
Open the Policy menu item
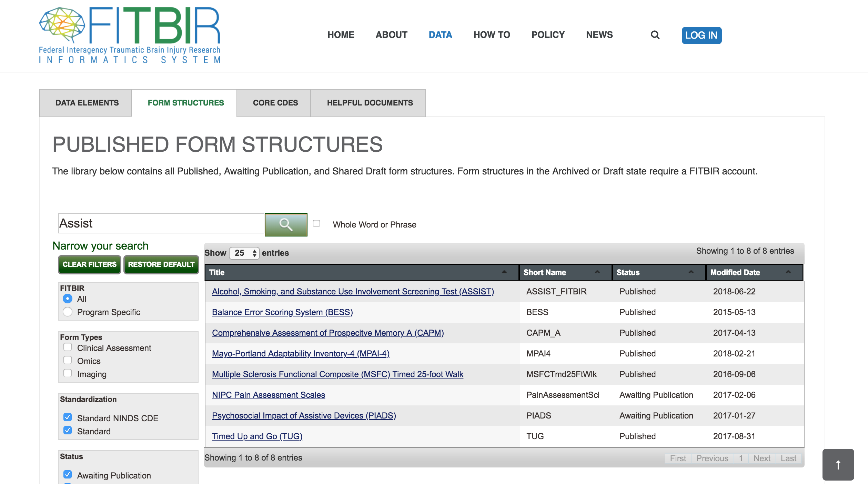click(548, 35)
